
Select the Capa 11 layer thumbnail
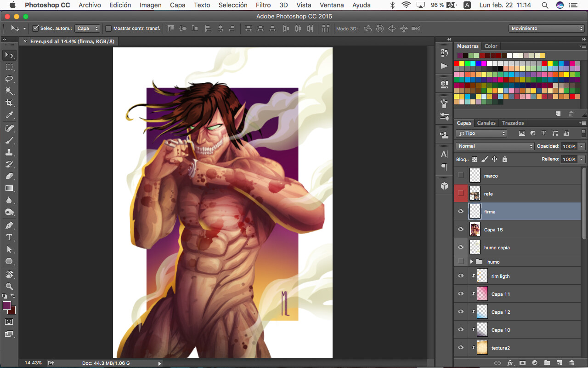click(x=482, y=294)
